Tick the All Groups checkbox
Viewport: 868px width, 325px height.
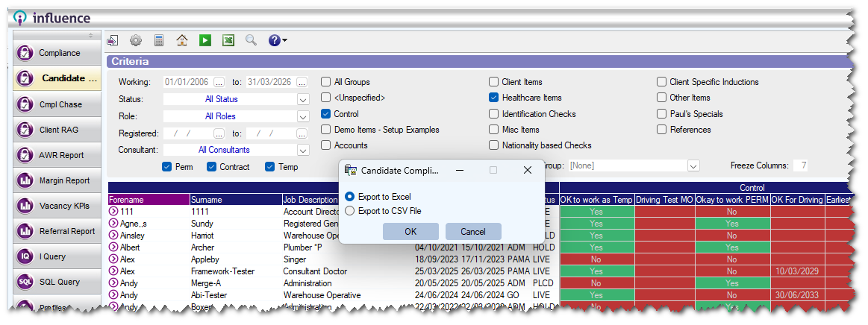[326, 82]
